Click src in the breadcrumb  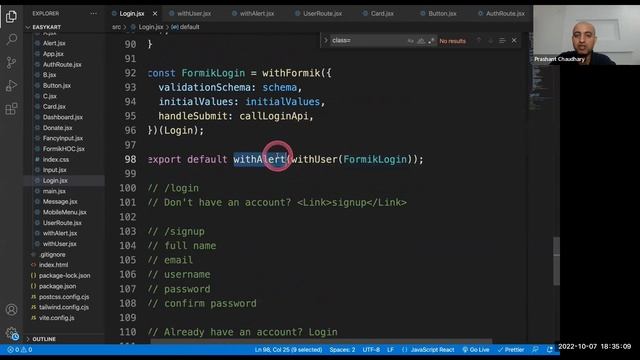coord(116,27)
